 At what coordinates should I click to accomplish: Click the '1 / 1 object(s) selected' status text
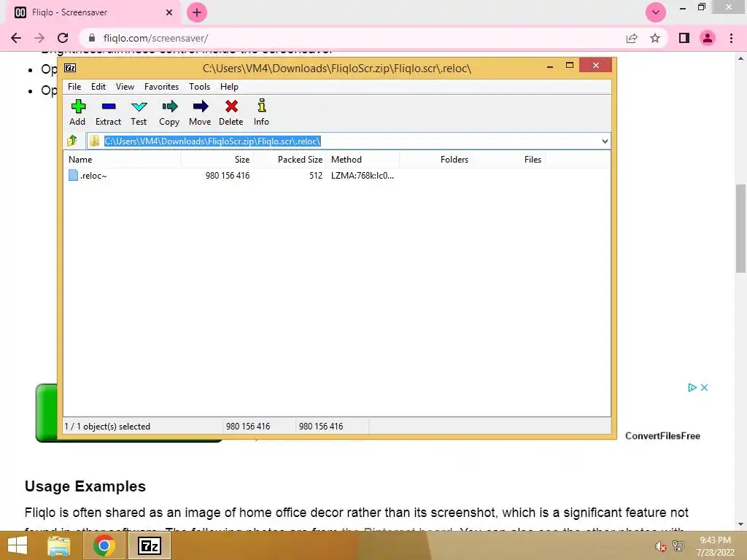click(107, 426)
